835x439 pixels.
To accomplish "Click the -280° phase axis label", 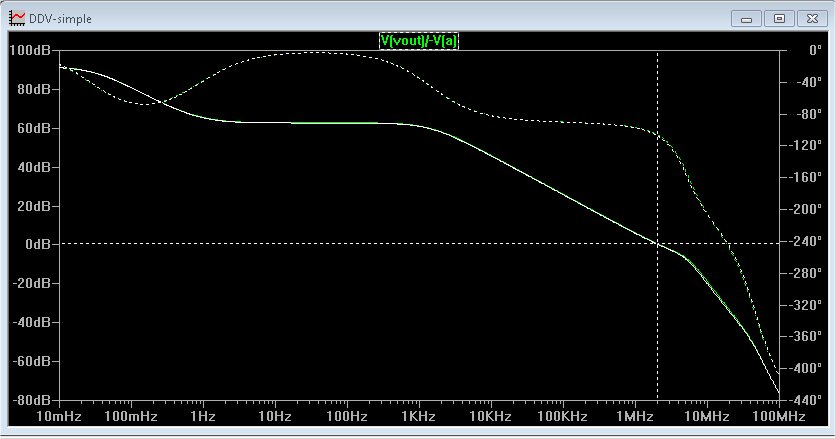I will (x=805, y=273).
